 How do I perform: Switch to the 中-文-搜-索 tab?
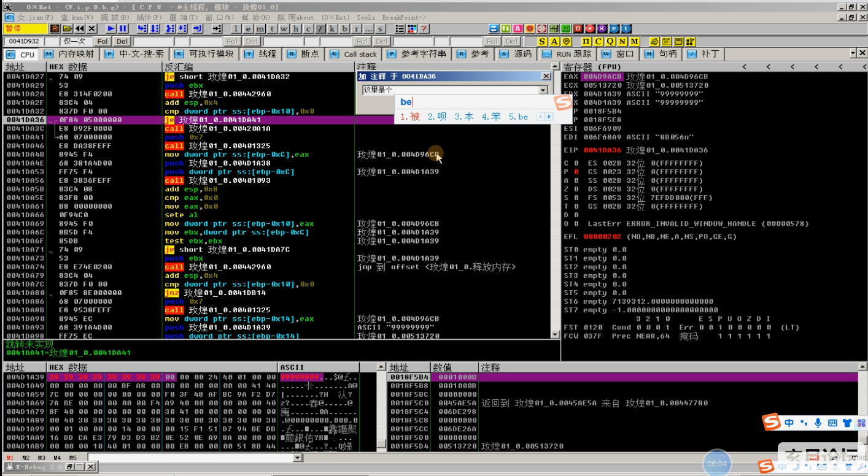(136, 54)
